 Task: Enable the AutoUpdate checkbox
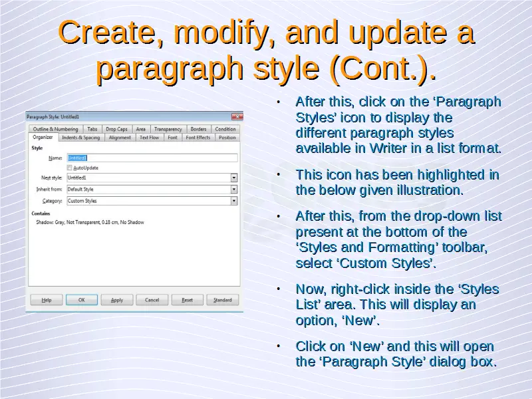click(70, 168)
